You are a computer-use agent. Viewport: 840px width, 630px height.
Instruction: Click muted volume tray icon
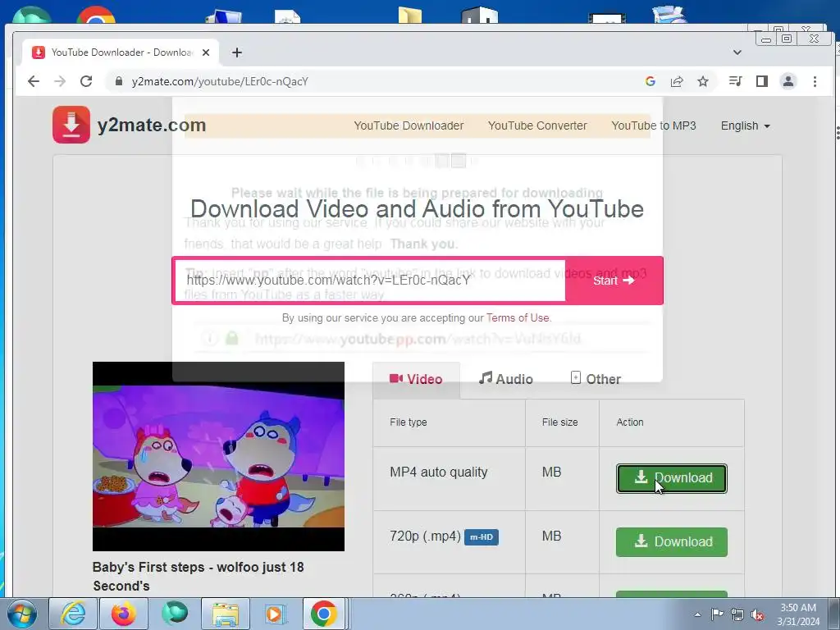pyautogui.click(x=757, y=615)
